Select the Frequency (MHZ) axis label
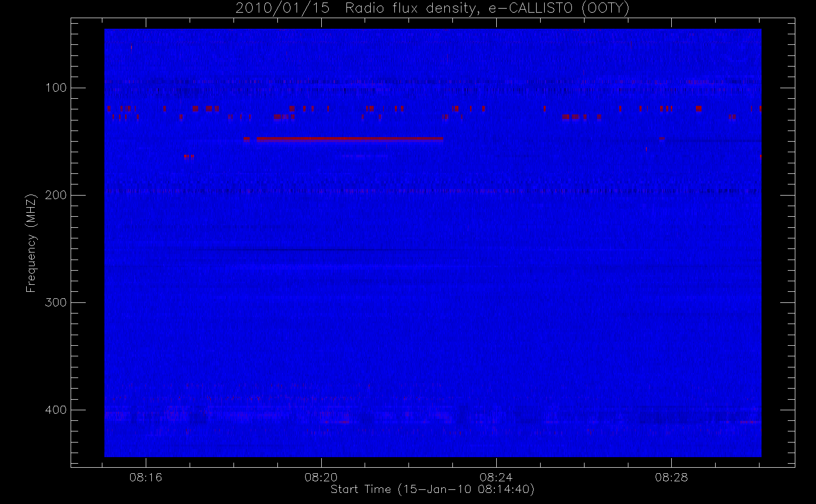816x504 pixels. pyautogui.click(x=31, y=243)
